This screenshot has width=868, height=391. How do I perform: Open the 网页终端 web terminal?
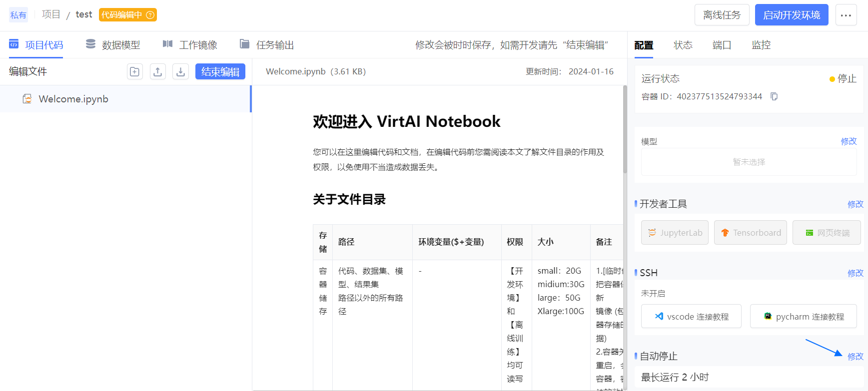point(827,233)
